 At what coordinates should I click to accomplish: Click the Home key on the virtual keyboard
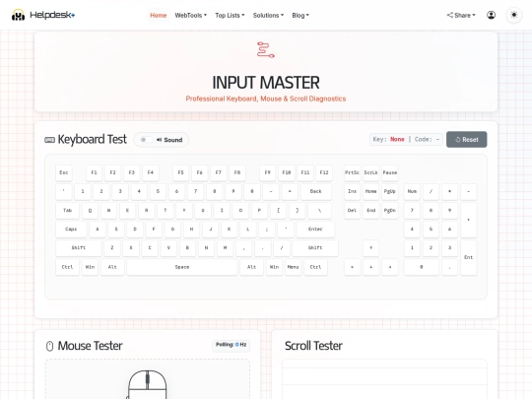click(x=370, y=191)
